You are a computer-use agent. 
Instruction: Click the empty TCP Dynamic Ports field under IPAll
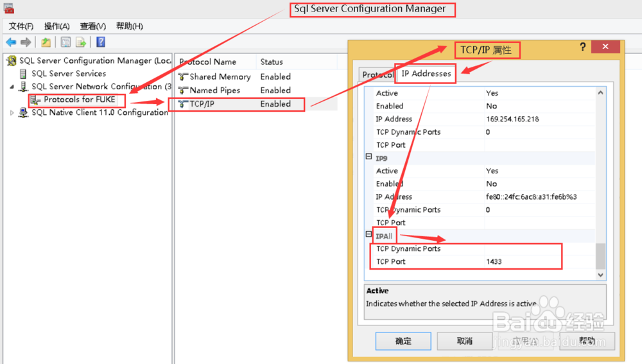540,248
